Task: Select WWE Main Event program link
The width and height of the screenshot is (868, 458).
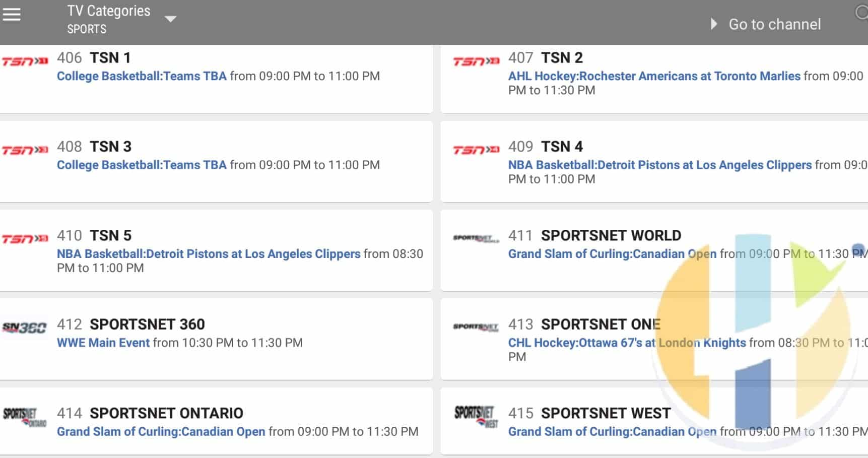Action: click(x=103, y=343)
